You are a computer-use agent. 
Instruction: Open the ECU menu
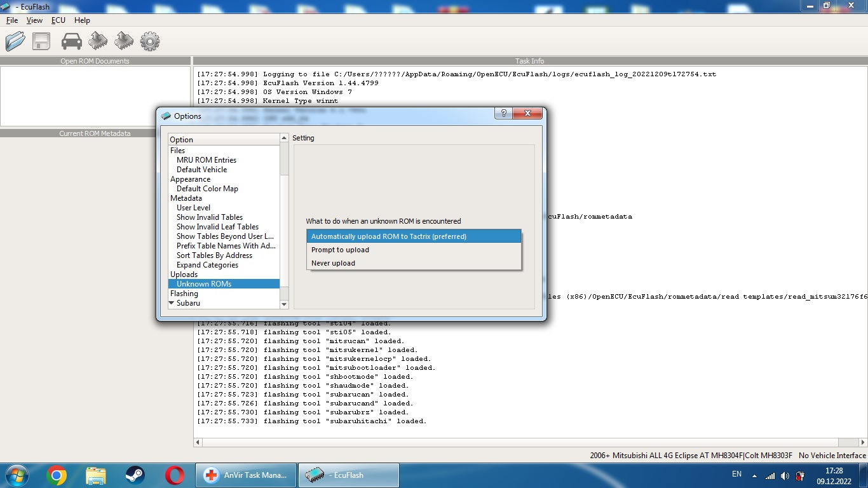coord(58,20)
